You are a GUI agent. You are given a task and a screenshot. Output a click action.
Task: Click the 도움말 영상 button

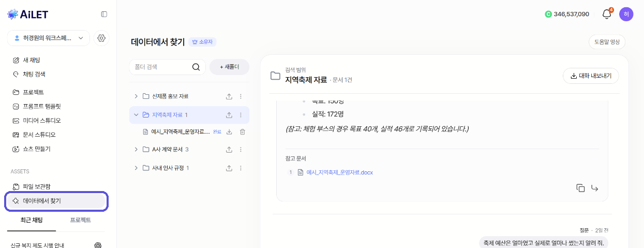pyautogui.click(x=607, y=42)
